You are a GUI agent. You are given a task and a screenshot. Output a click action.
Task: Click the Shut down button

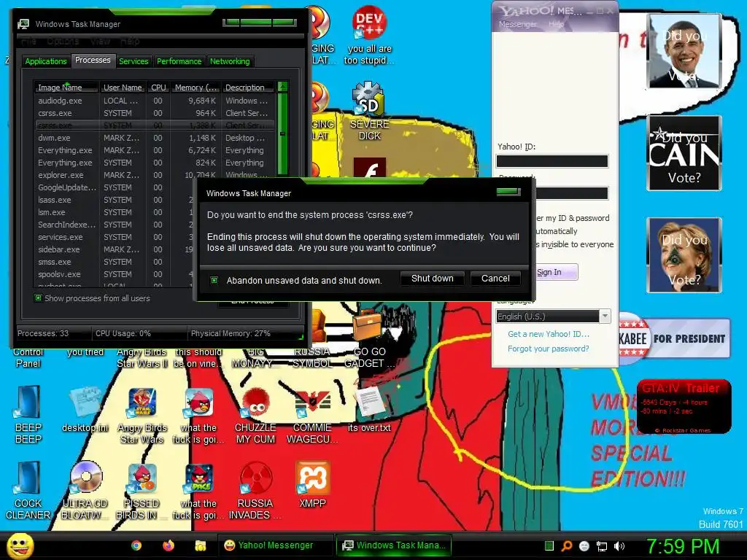(x=432, y=279)
